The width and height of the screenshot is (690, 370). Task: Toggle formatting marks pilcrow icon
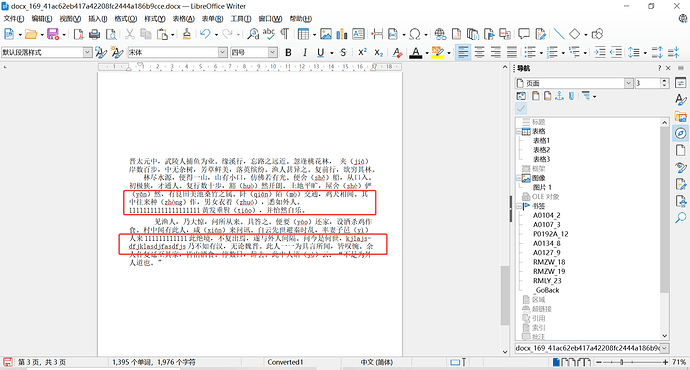pos(285,34)
